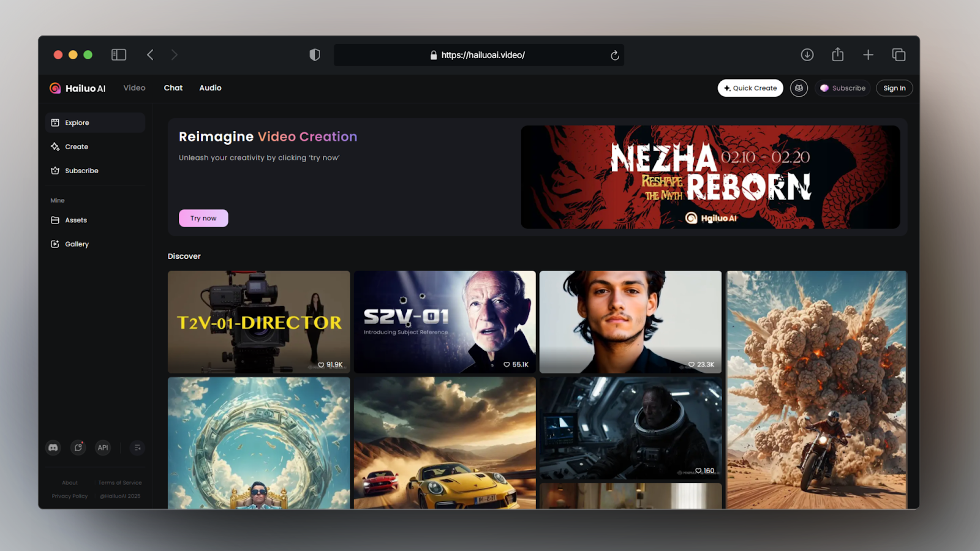
Task: Open the yellow Porsche desert thumbnail
Action: (445, 443)
